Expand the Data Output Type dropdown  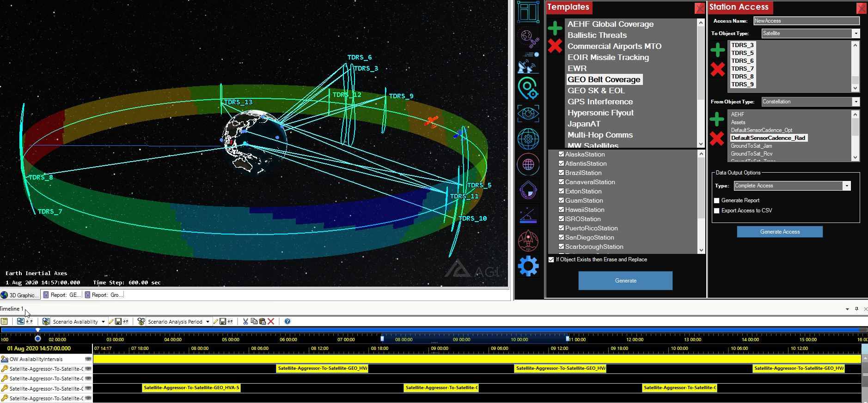pos(846,186)
